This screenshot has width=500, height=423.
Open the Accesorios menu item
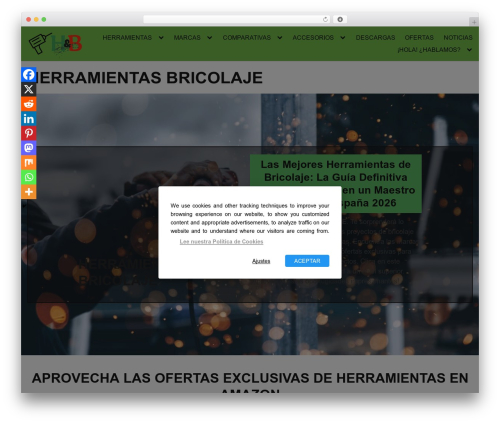pyautogui.click(x=313, y=38)
